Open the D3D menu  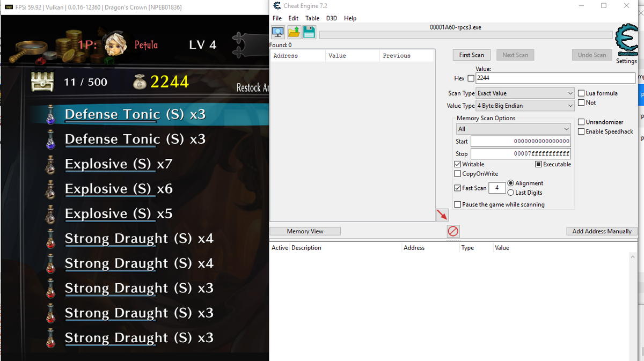332,18
